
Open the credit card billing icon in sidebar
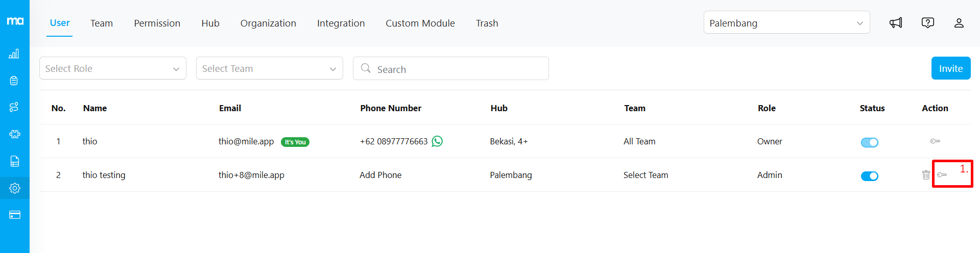[x=14, y=215]
